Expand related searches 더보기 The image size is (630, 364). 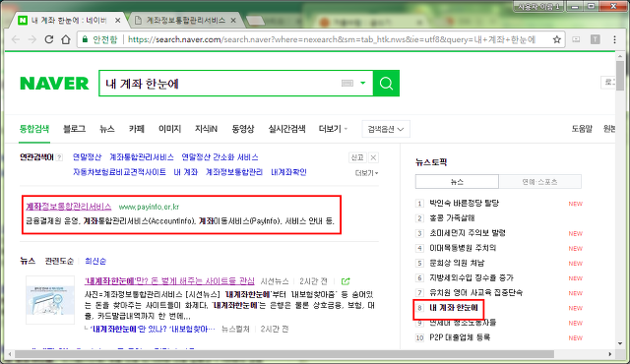click(366, 173)
